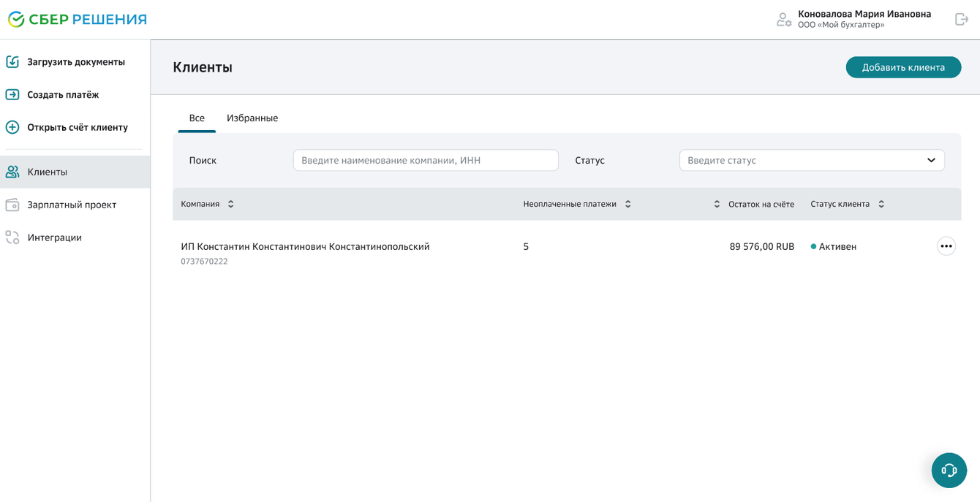Select Клиенты in the sidebar
The width and height of the screenshot is (980, 502).
75,172
